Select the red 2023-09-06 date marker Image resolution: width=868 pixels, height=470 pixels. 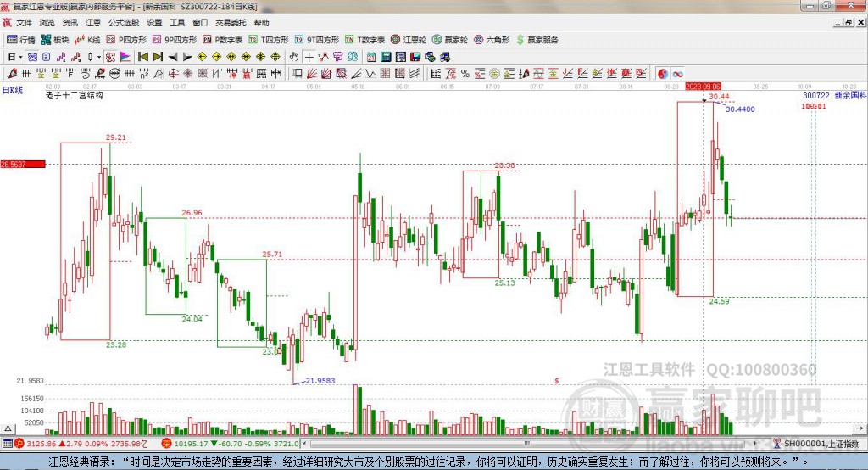point(703,87)
